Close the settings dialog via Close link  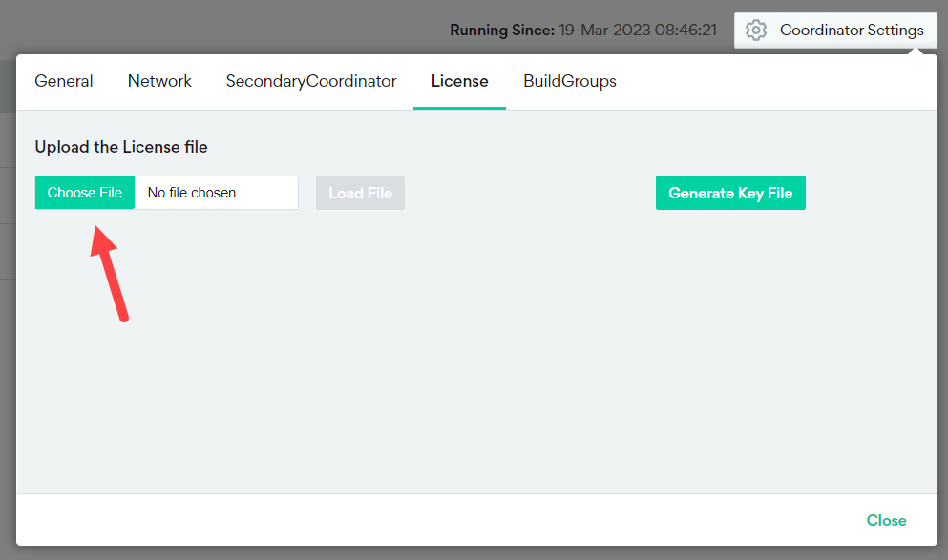pos(886,520)
